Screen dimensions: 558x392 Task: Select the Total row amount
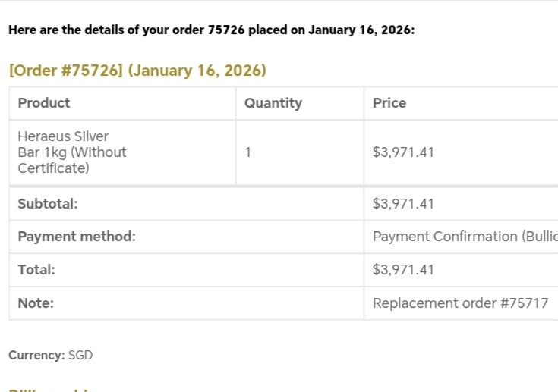(403, 270)
